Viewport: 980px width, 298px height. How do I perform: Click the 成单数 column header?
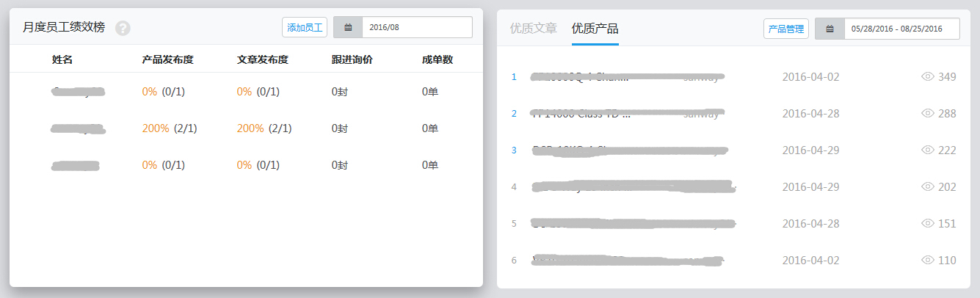pyautogui.click(x=438, y=59)
